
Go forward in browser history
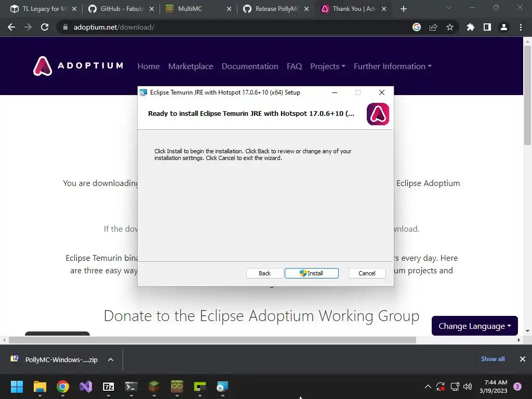point(28,27)
